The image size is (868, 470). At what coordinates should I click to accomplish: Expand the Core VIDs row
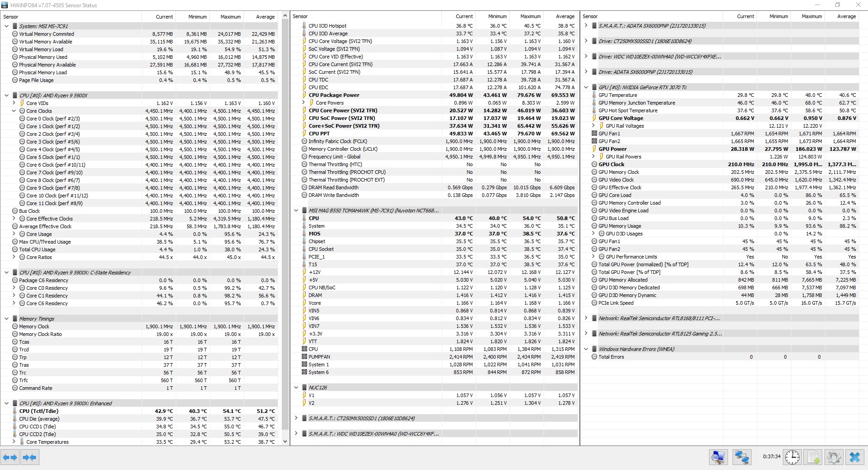click(14, 103)
